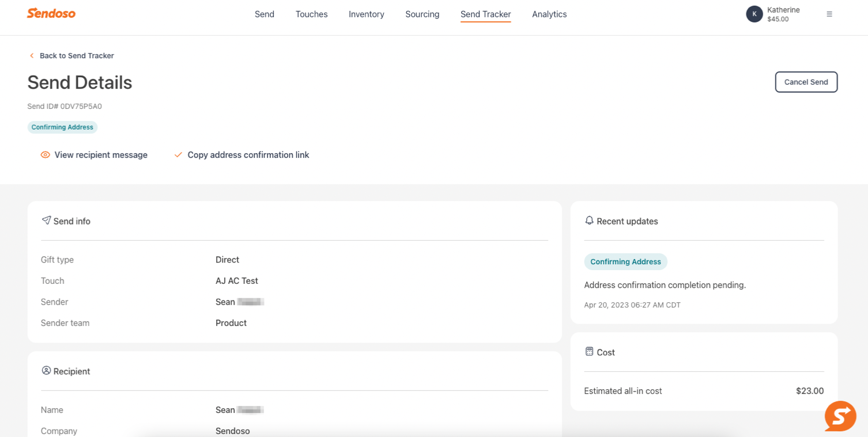868x437 pixels.
Task: Click the Send ID# 0DV75P5A0 text
Action: pos(65,107)
